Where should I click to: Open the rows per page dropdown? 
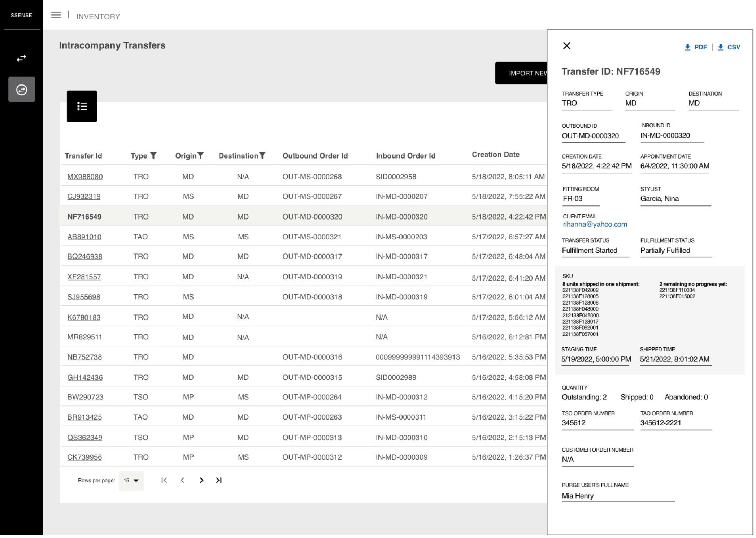pyautogui.click(x=131, y=481)
